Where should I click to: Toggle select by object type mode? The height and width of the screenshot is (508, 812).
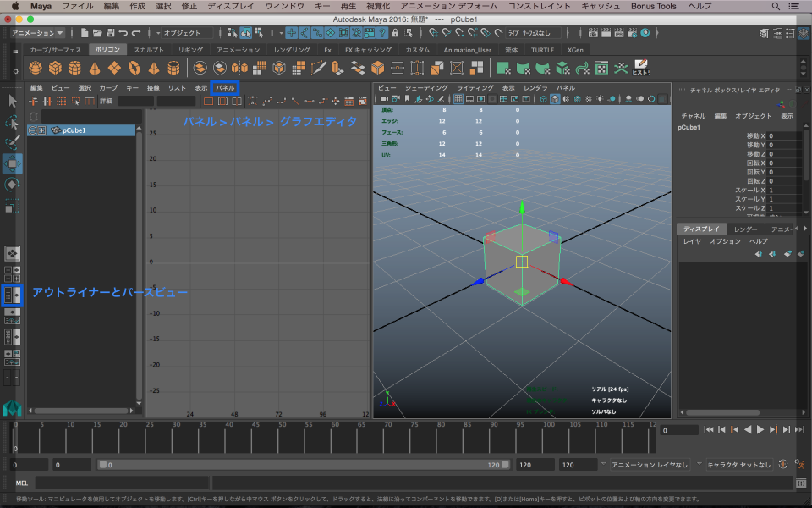(x=245, y=33)
